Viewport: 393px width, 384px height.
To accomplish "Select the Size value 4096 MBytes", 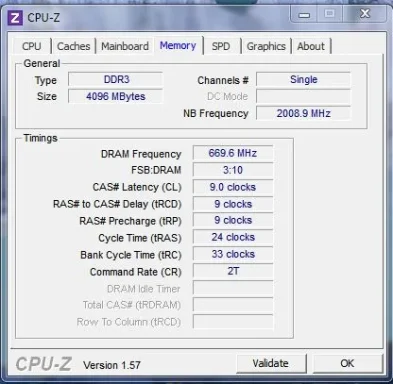I will click(116, 96).
